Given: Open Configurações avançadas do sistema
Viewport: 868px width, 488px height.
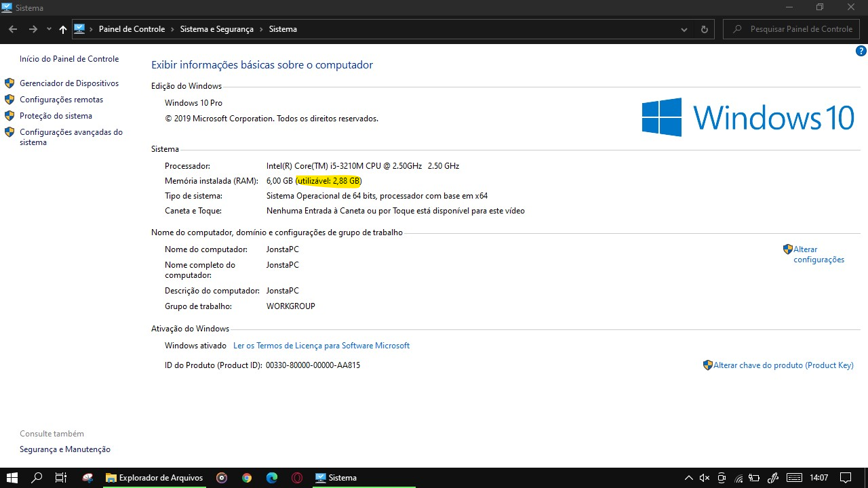Looking at the screenshot, I should tap(71, 137).
